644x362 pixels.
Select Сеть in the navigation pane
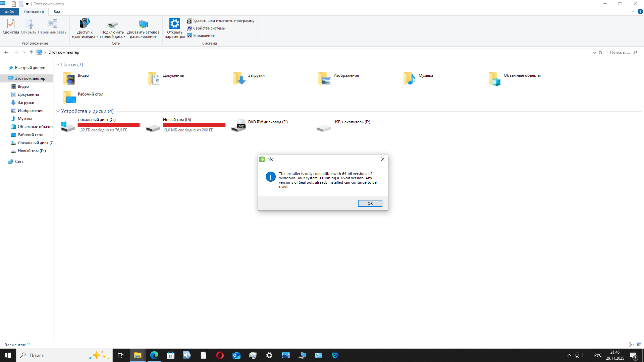(19, 162)
